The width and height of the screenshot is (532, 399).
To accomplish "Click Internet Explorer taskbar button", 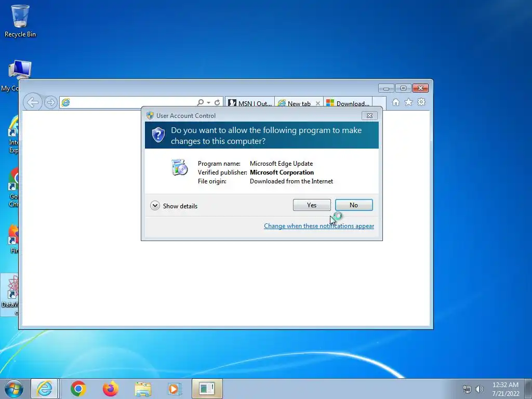I will pos(45,389).
